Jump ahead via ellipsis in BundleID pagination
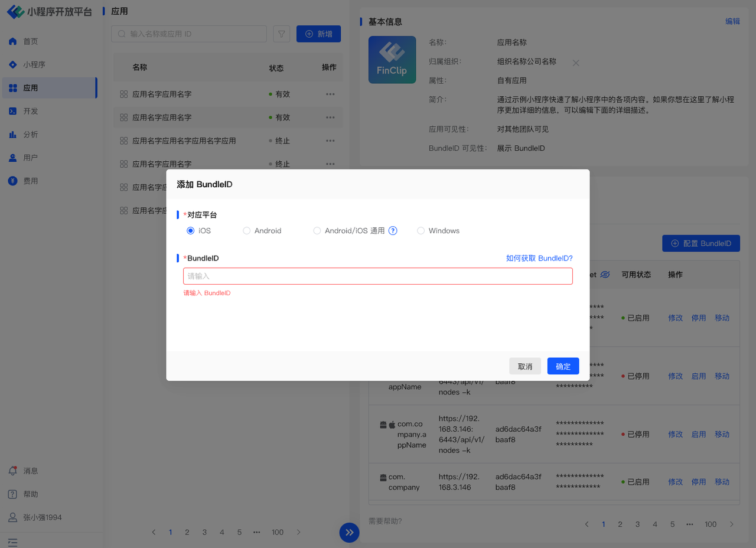Viewport: 756px width, 548px height. [x=690, y=524]
